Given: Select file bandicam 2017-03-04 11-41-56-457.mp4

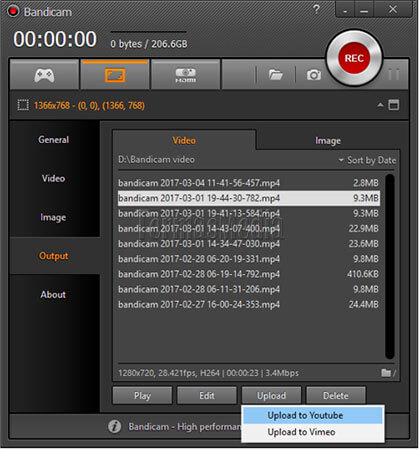Looking at the screenshot, I should 249,183.
